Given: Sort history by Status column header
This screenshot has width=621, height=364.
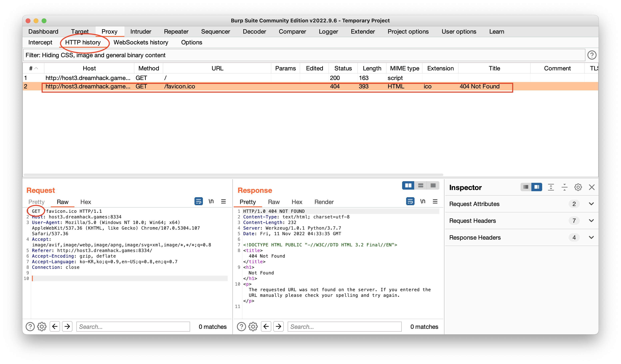Looking at the screenshot, I should (343, 68).
